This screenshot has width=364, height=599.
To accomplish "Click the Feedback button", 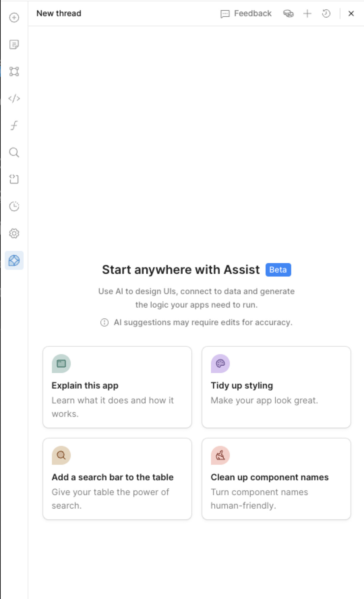I will click(x=246, y=13).
